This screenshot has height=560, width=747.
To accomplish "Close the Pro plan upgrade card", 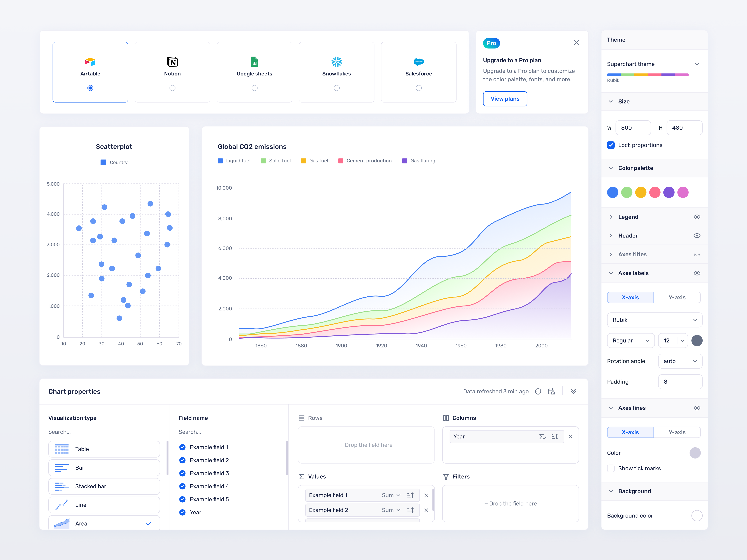I will pyautogui.click(x=576, y=42).
